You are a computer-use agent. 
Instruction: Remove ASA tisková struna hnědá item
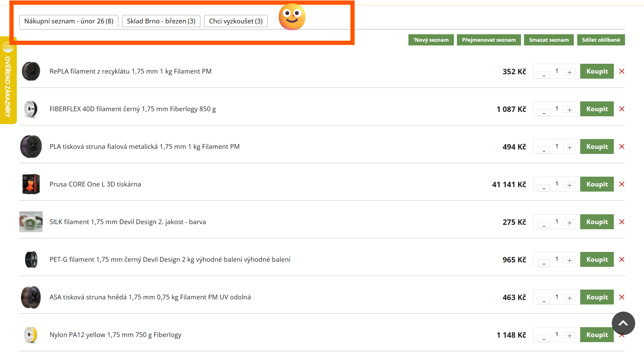tap(622, 297)
